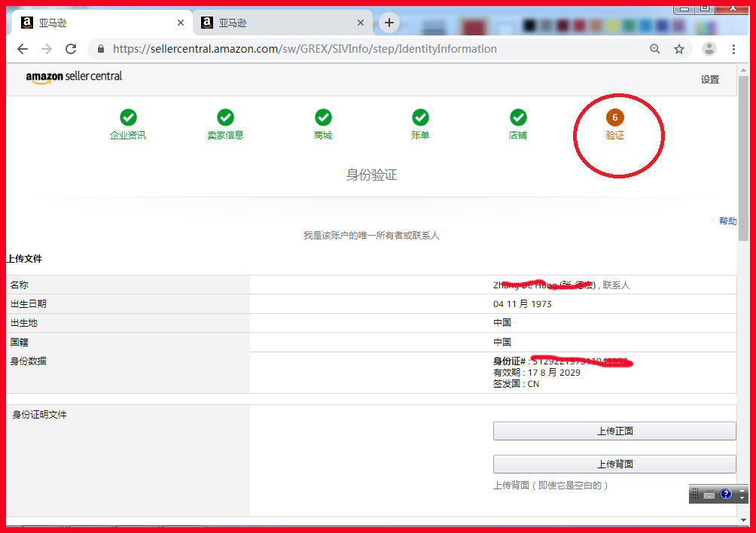Click the padlock site security icon
This screenshot has height=533, width=756.
tap(101, 49)
